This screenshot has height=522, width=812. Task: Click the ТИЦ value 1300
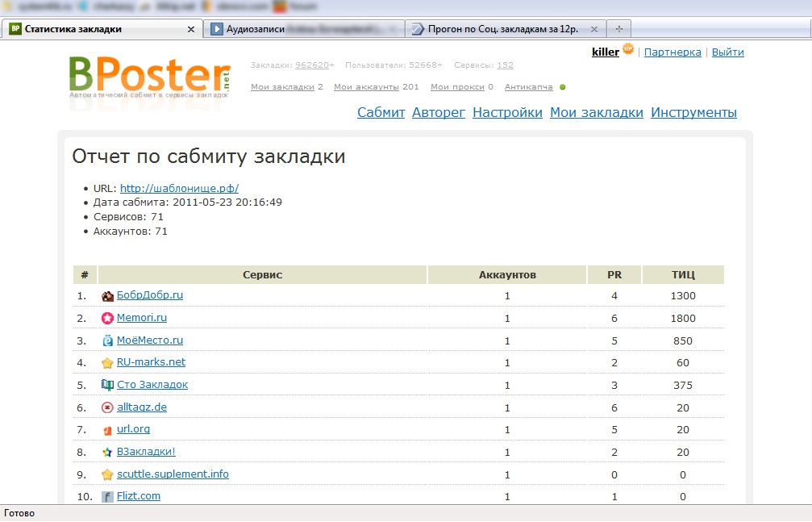point(683,296)
